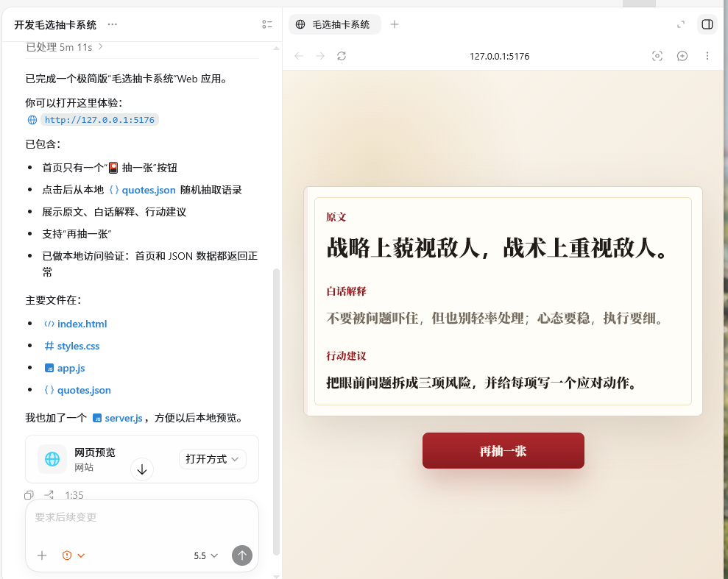Open the task list icon in chat header
728x579 pixels.
[267, 24]
